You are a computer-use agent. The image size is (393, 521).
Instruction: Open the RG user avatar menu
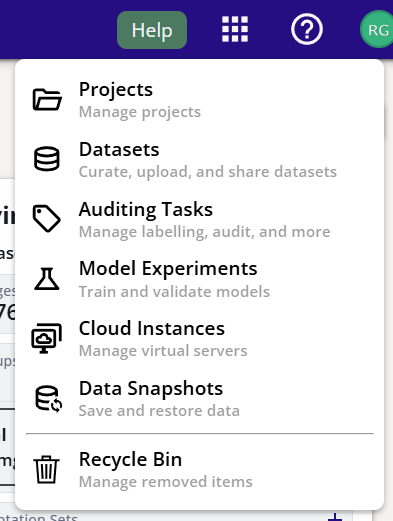tap(377, 29)
